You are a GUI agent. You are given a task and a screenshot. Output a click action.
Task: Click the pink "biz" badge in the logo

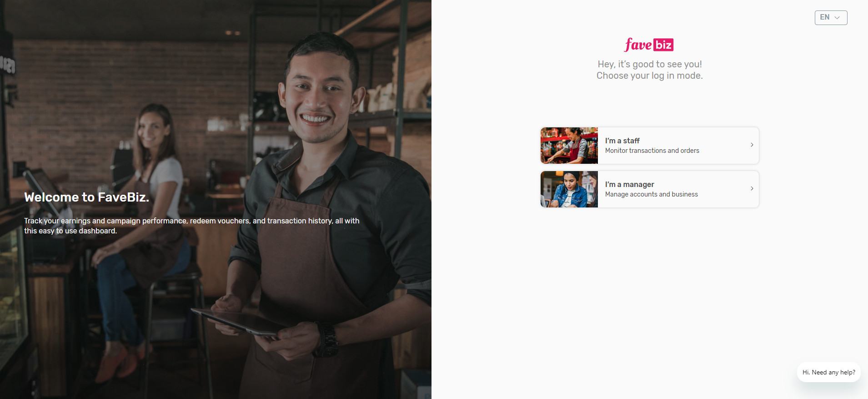click(x=663, y=45)
